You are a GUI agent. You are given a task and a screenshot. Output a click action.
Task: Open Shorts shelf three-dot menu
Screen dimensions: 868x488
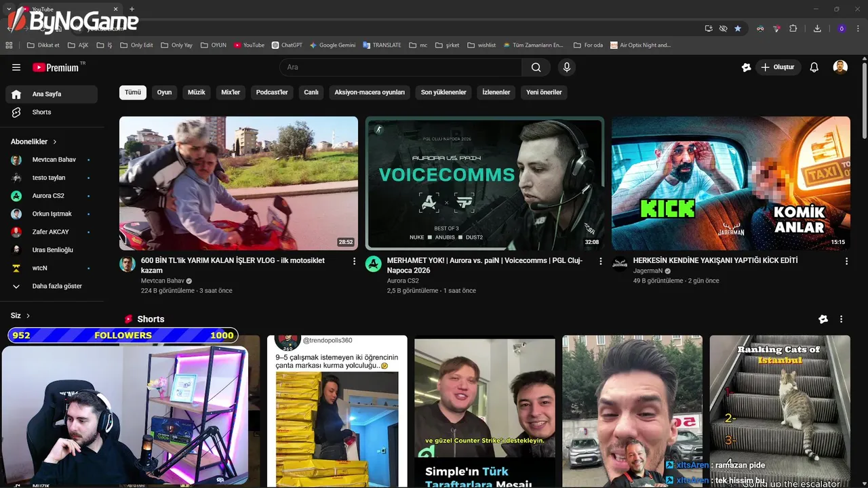point(841,319)
